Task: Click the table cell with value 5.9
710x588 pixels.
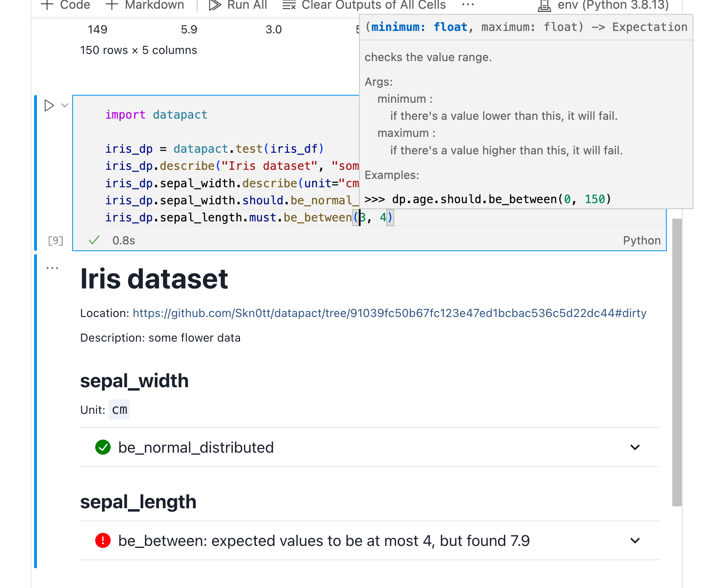Action: 189,30
